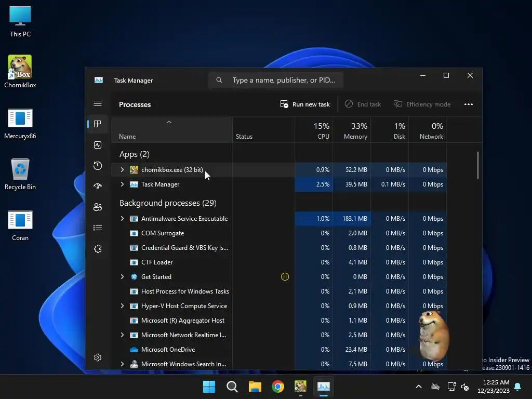Expand the Get Started process group
532x399 pixels.
[123, 277]
